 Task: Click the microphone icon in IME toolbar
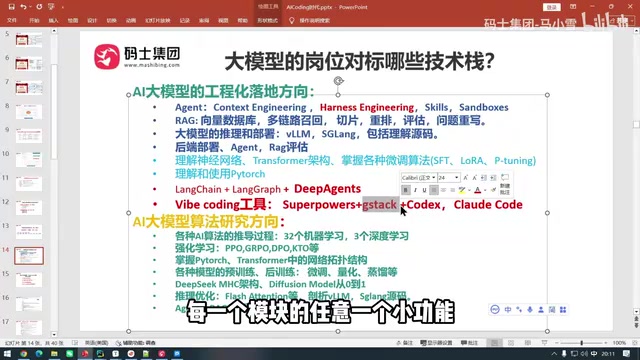pyautogui.click(x=530, y=310)
